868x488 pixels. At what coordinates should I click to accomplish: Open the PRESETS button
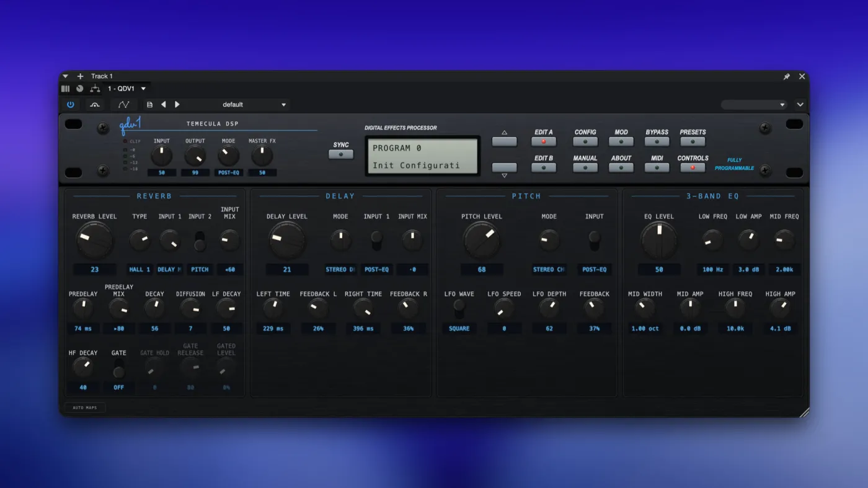click(x=693, y=141)
